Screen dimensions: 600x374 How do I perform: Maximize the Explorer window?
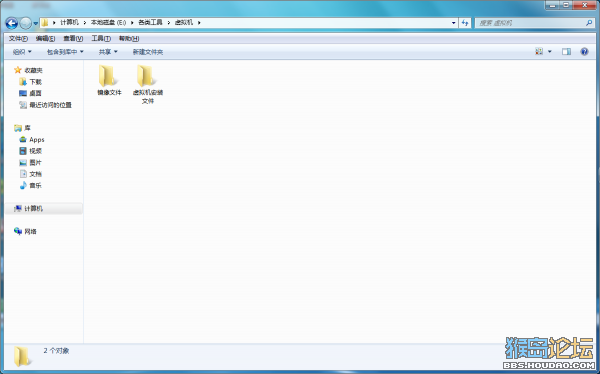(566, 5)
